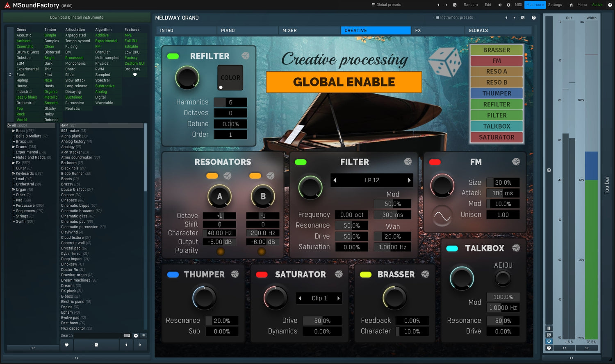Screen dimensions: 615x364
Task: Open the on-screen keyboard icon beside Search
Action: (x=127, y=335)
